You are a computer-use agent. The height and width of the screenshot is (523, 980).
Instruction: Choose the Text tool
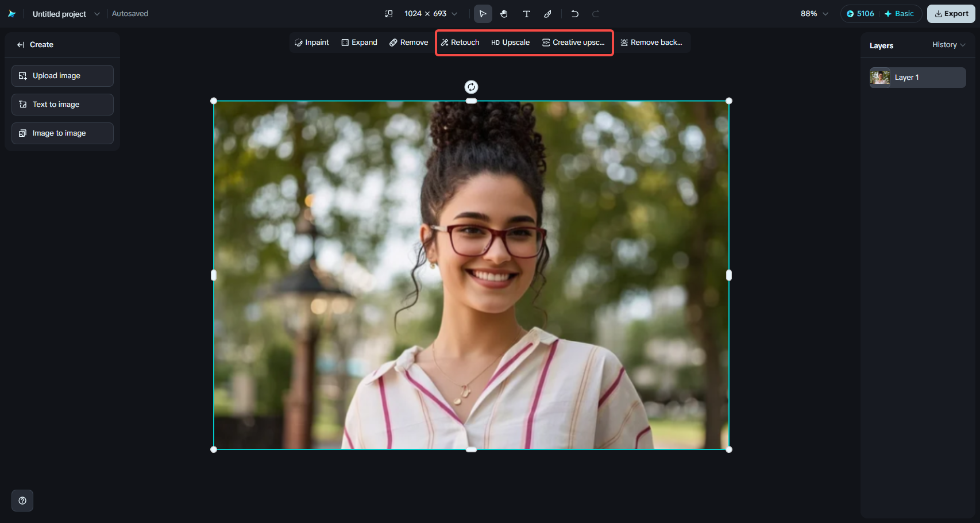pyautogui.click(x=526, y=13)
